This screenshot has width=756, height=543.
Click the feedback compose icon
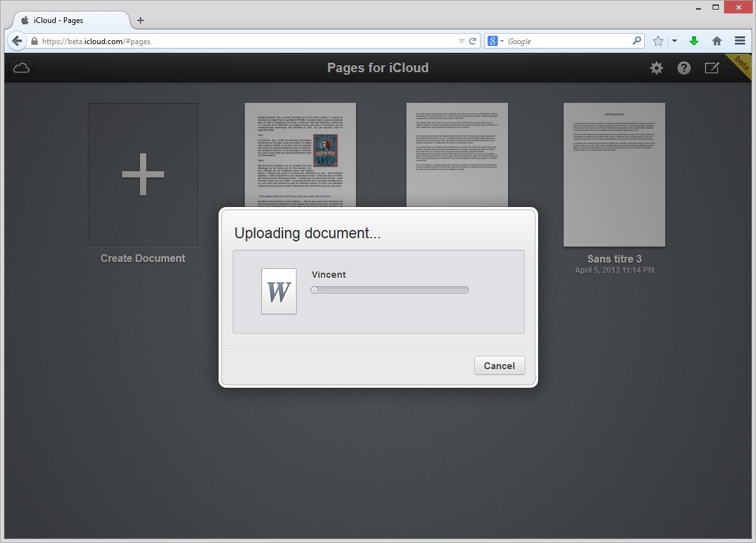click(x=711, y=68)
